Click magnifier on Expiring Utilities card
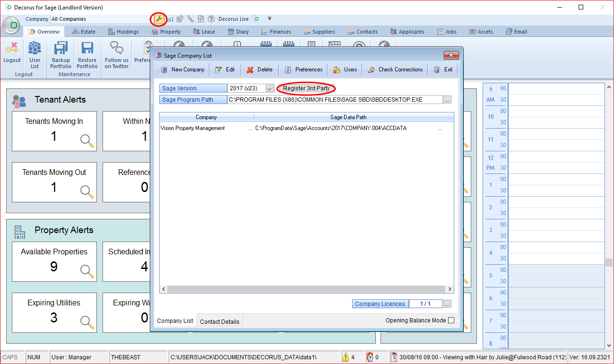The width and height of the screenshot is (614, 364). pyautogui.click(x=87, y=322)
